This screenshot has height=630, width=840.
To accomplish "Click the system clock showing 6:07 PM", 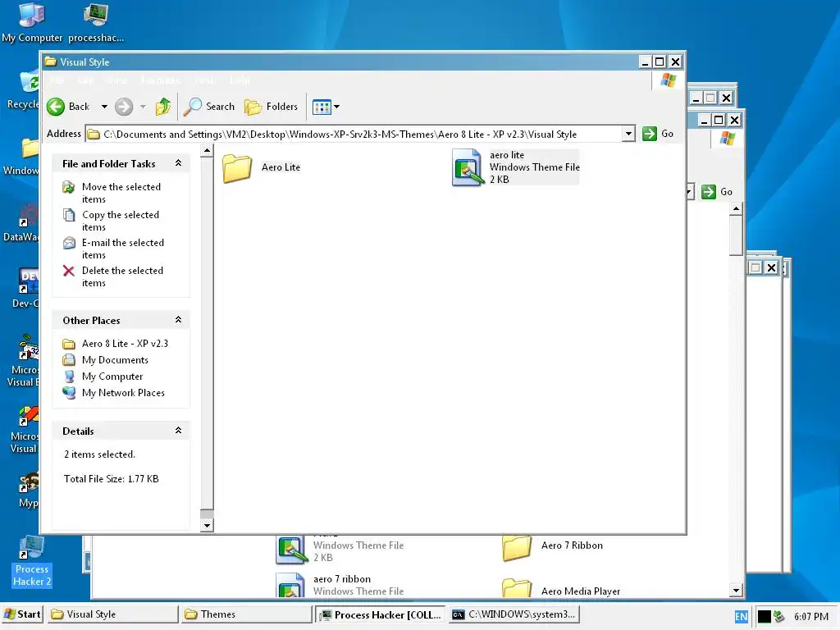I will click(x=811, y=617).
